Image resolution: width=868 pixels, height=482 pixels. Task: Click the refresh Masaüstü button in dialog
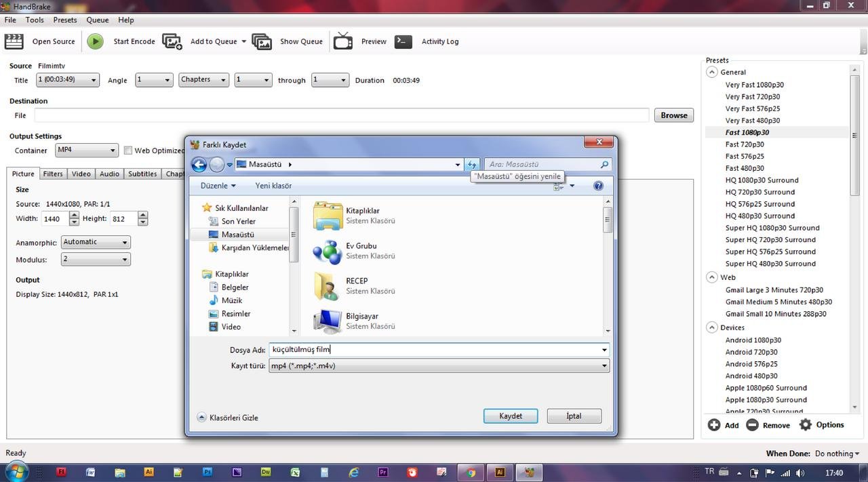tap(472, 164)
